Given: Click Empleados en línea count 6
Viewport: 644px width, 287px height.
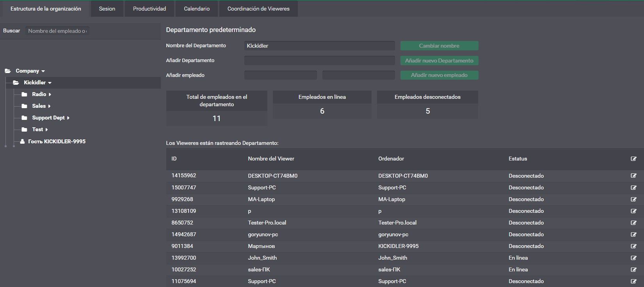Looking at the screenshot, I should pyautogui.click(x=322, y=111).
